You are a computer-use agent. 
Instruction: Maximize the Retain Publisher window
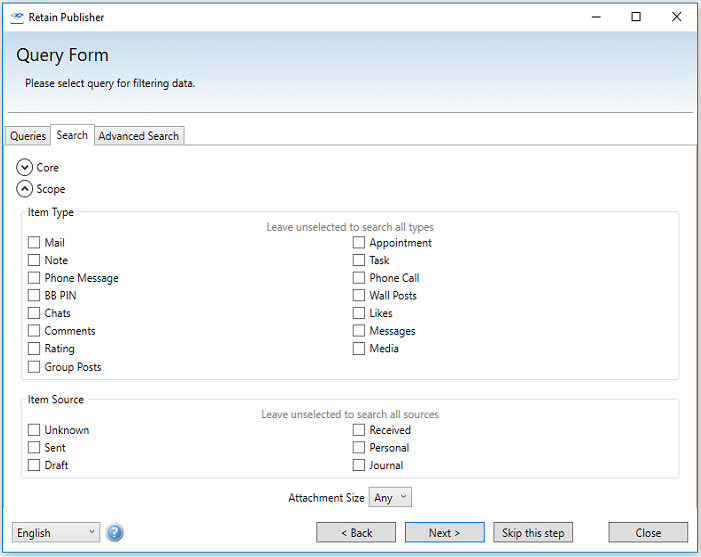coord(636,17)
